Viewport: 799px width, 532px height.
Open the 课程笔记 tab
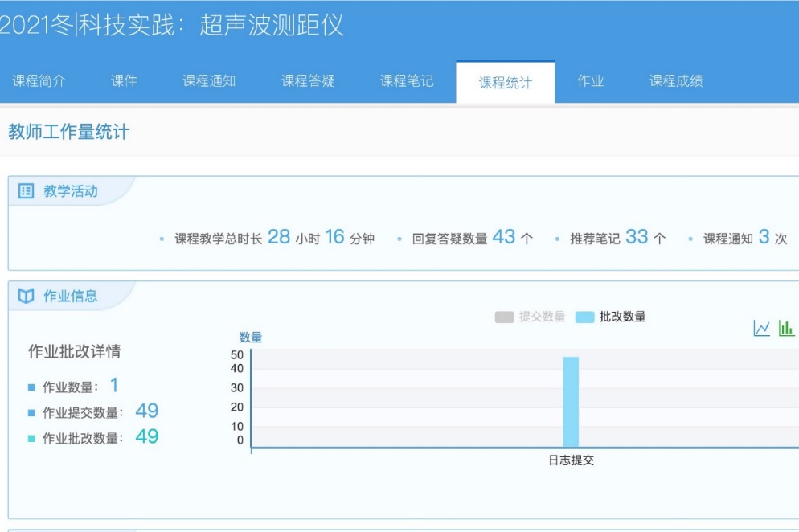[x=407, y=80]
